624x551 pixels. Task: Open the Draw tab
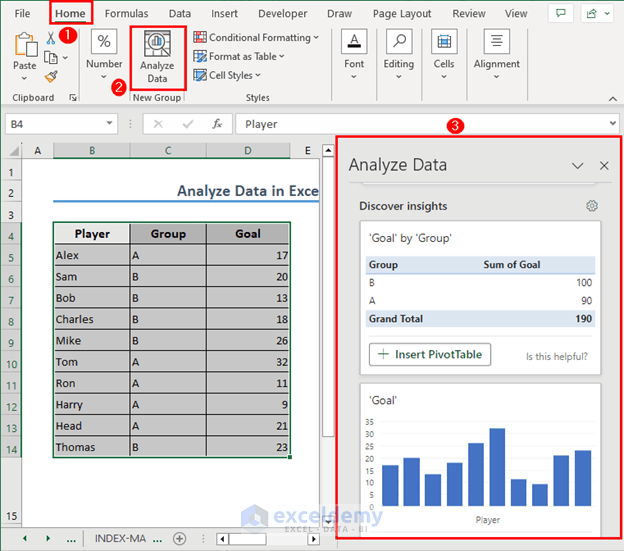tap(339, 14)
